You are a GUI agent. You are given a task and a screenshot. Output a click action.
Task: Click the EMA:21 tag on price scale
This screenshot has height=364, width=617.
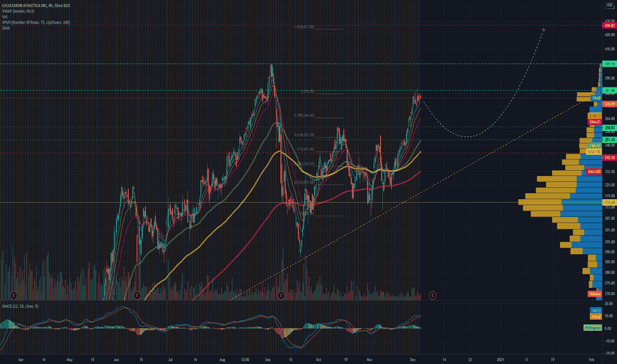tap(594, 122)
